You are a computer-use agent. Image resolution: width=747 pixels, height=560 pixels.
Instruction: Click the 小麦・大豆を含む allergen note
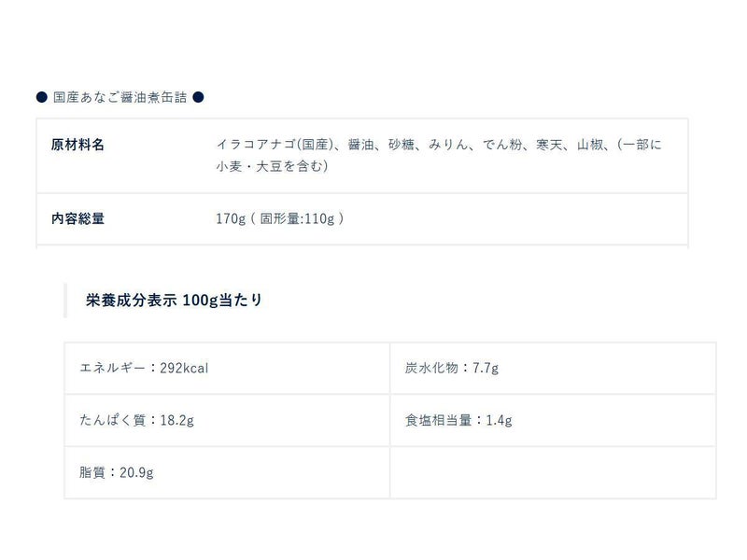(x=271, y=167)
